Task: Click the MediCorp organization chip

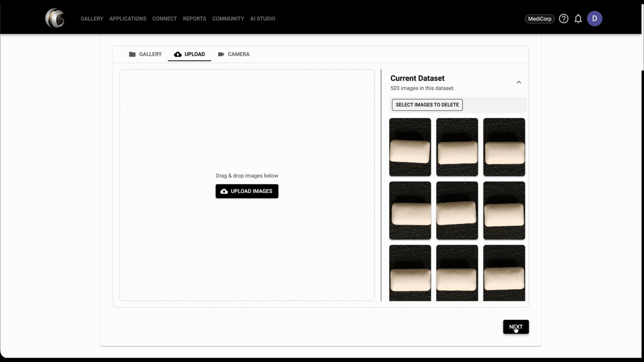Action: coord(539,19)
